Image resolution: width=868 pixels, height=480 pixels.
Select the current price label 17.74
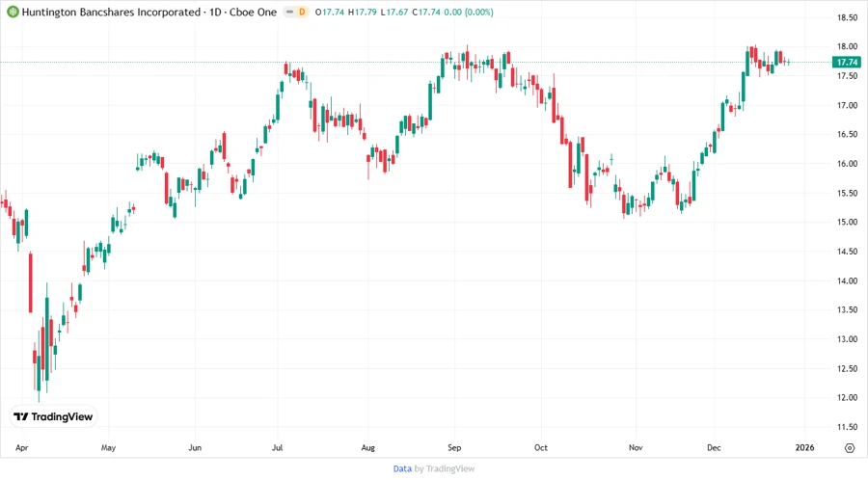(847, 62)
